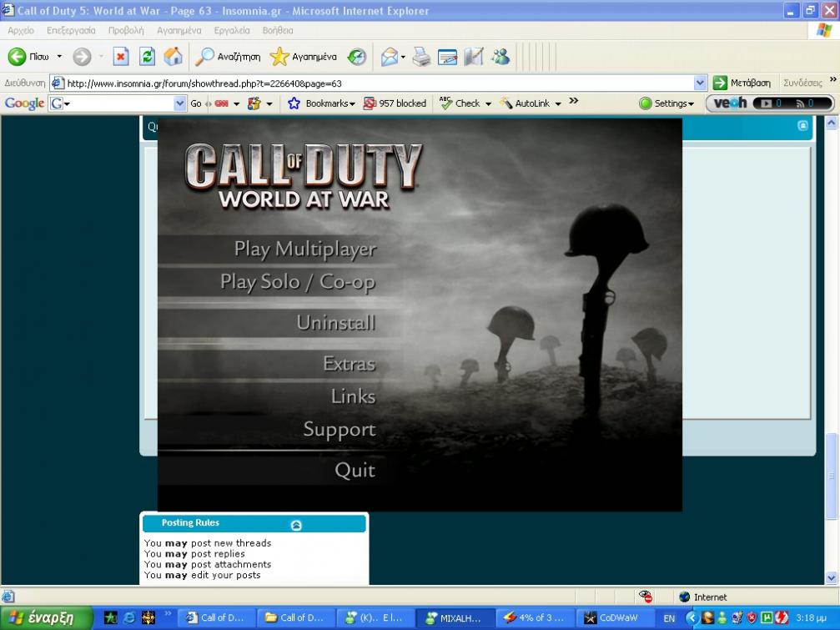Click collapse icon on quick reply header

tap(802, 126)
